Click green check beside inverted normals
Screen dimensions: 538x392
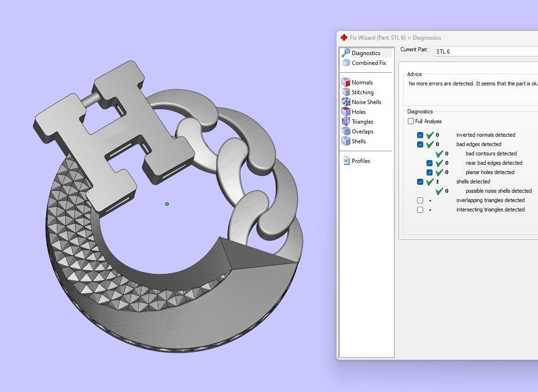pos(430,135)
